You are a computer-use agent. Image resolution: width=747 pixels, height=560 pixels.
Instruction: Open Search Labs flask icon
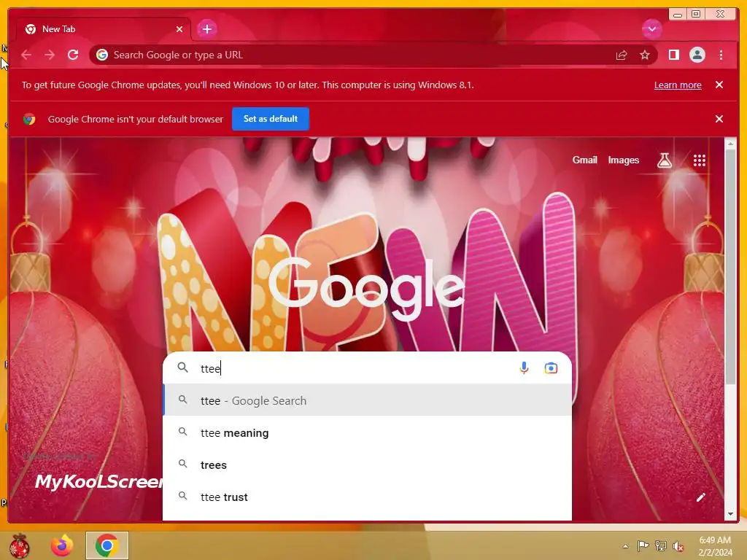point(664,160)
